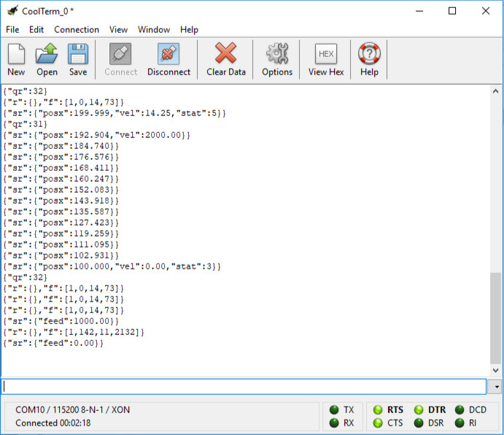Open the Window menu
This screenshot has width=504, height=435.
154,30
